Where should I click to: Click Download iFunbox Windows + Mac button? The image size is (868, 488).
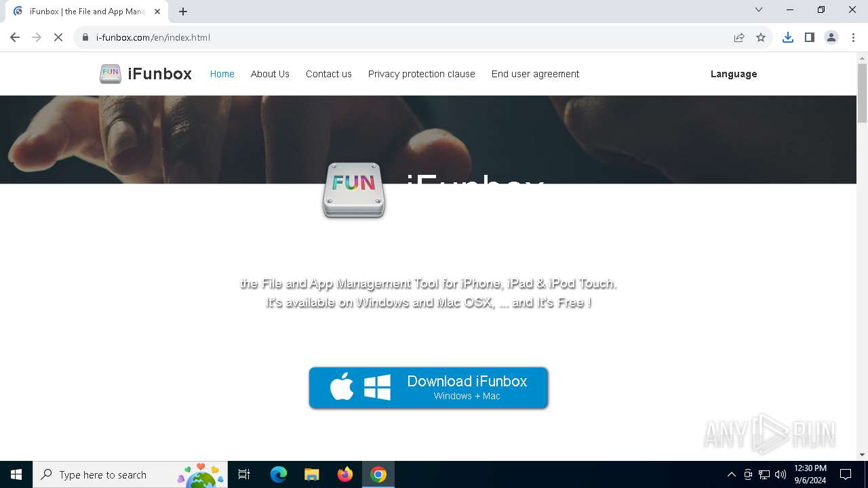point(429,388)
